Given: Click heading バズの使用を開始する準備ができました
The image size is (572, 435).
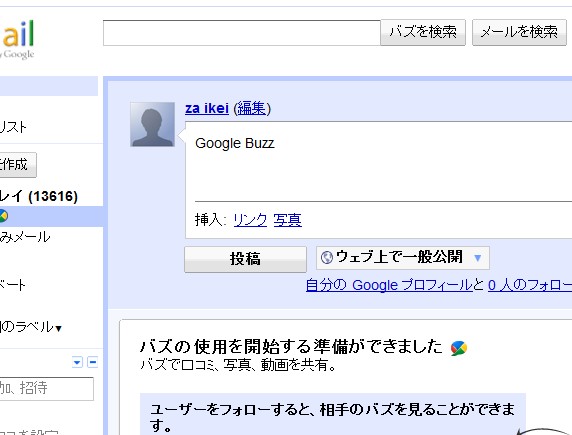Looking at the screenshot, I should [291, 347].
